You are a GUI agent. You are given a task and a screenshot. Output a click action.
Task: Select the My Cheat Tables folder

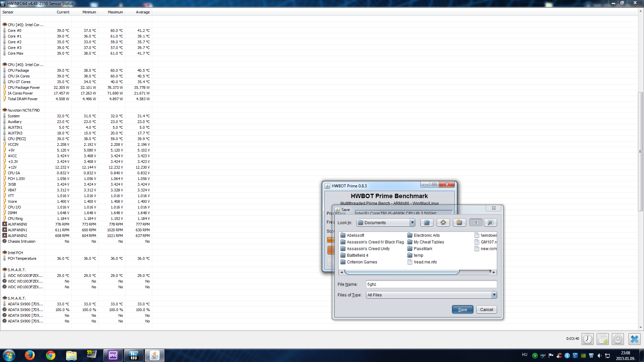[426, 242]
